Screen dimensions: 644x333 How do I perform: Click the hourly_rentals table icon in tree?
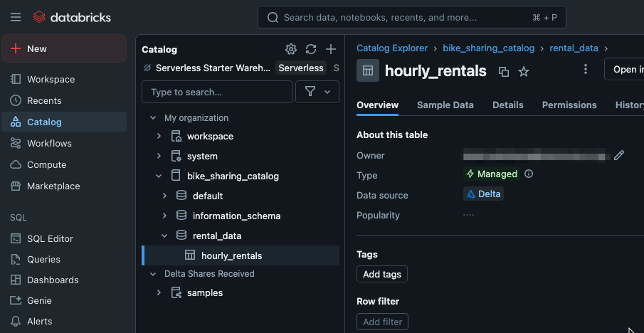[190, 255]
